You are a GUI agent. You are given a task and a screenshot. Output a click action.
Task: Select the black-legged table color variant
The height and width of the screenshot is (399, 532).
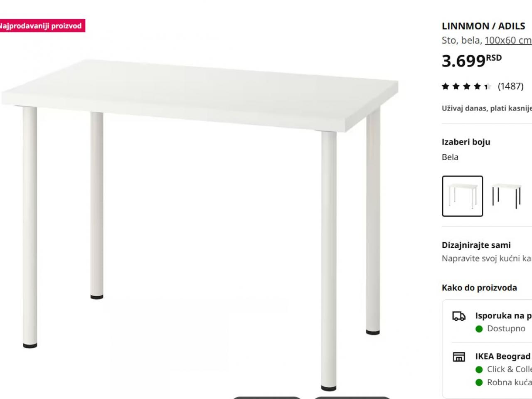click(506, 196)
